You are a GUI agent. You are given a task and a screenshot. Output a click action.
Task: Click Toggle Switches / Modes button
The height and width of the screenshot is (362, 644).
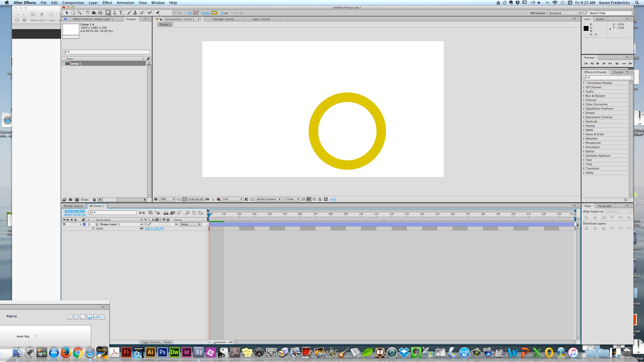point(156,342)
